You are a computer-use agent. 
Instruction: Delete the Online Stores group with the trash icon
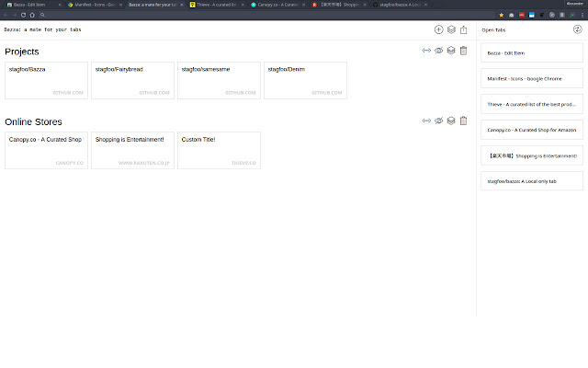pyautogui.click(x=463, y=121)
